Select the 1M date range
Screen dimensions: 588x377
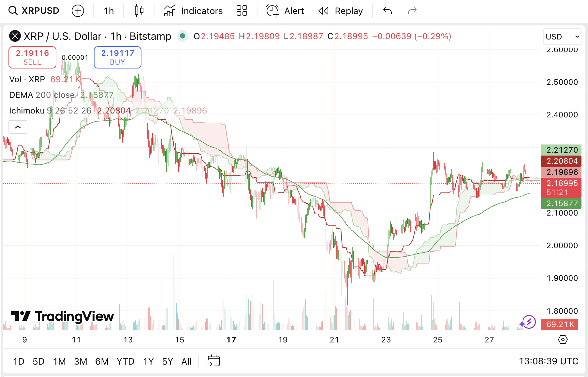(x=59, y=361)
